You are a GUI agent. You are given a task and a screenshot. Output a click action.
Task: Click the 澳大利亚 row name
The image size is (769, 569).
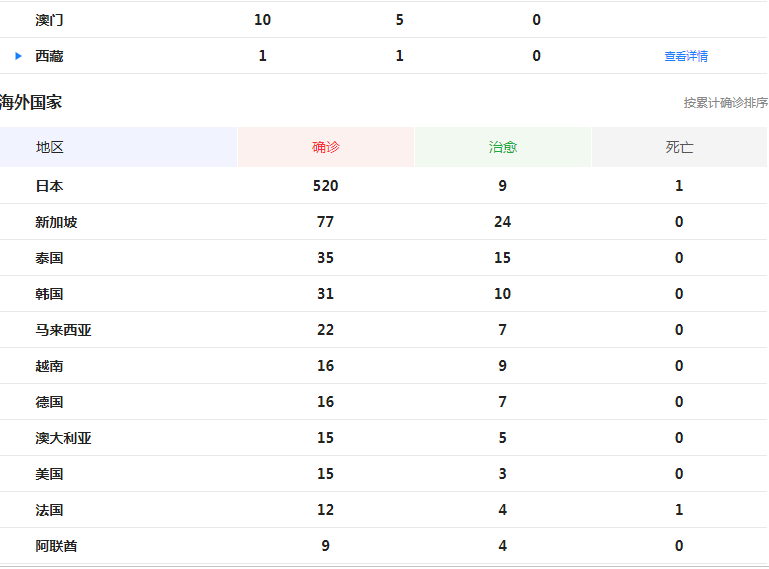click(63, 438)
